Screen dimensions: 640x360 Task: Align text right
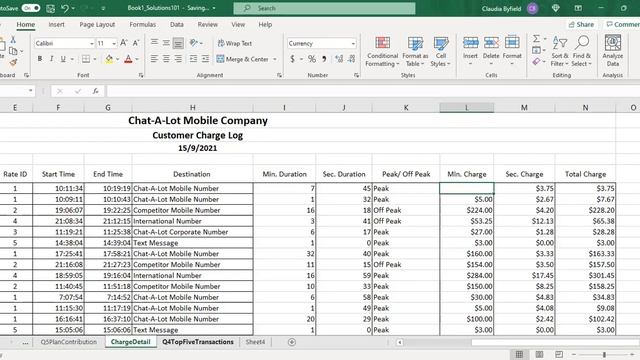pos(178,59)
